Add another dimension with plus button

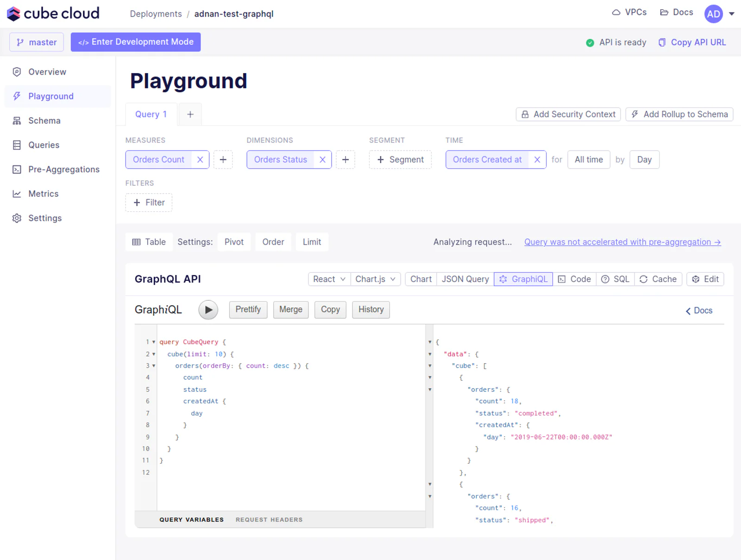click(345, 160)
